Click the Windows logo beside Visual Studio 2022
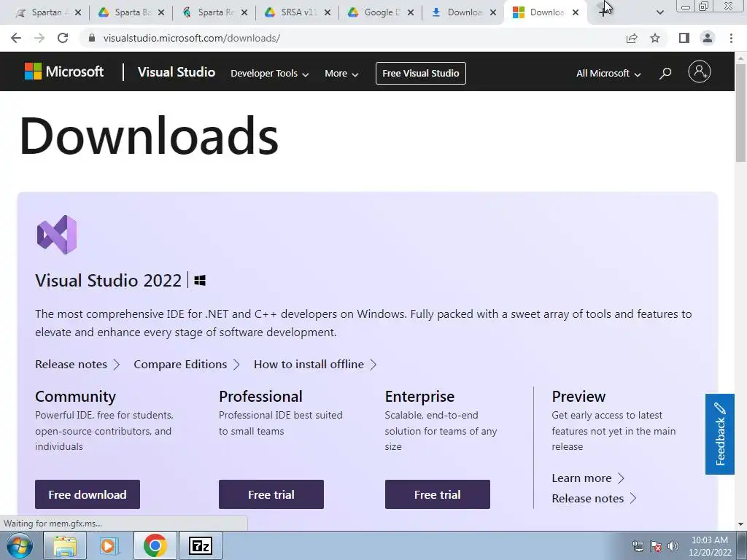 click(x=200, y=281)
